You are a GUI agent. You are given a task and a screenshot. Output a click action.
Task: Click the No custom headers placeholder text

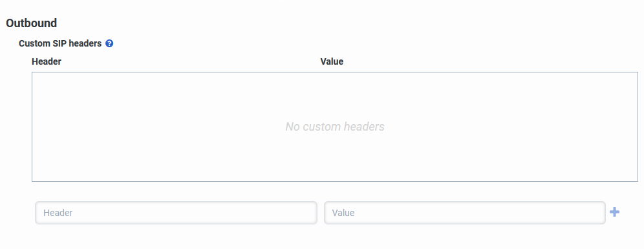pyautogui.click(x=335, y=127)
